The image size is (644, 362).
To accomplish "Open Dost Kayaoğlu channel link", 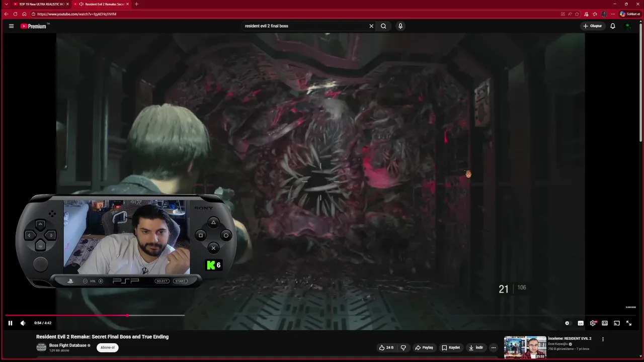I will tap(557, 344).
